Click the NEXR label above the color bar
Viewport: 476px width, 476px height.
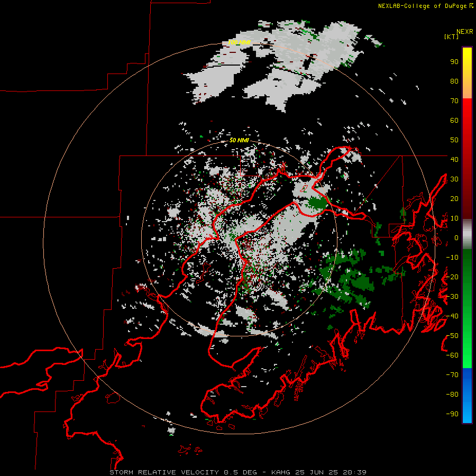tap(465, 31)
